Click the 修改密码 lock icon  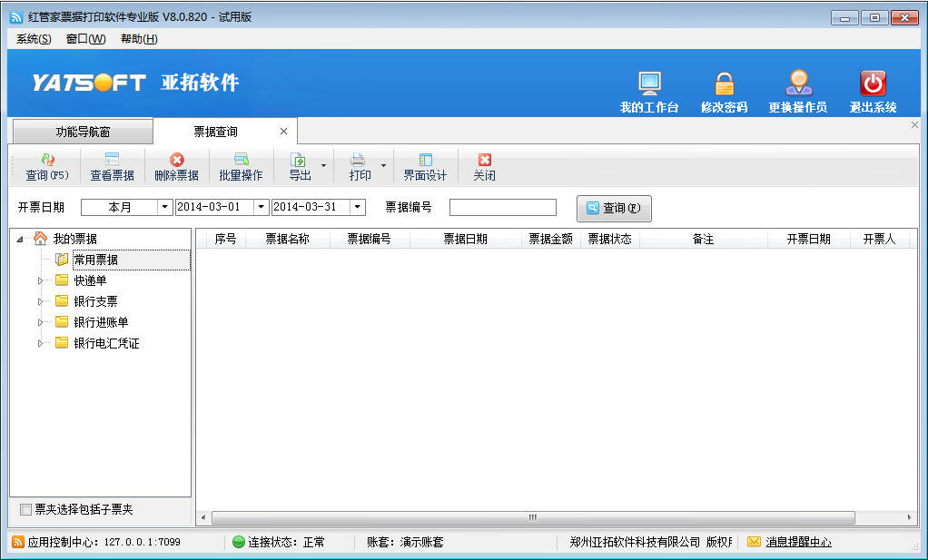pyautogui.click(x=724, y=84)
